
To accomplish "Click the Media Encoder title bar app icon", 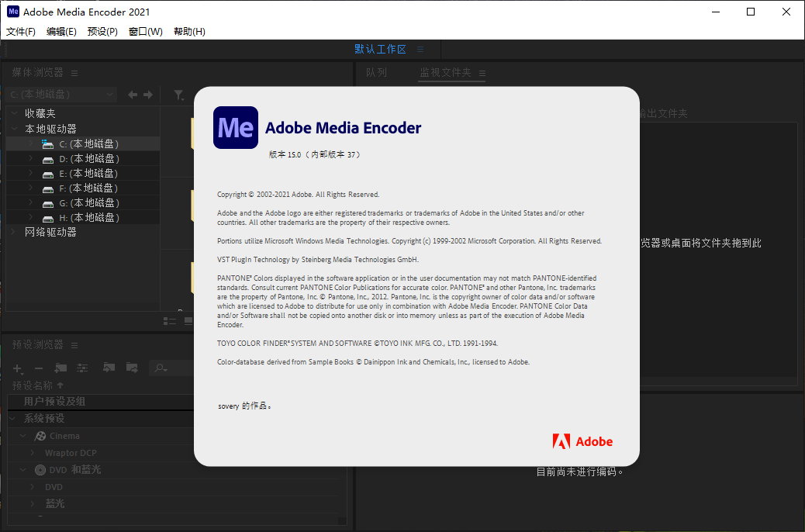I will (x=13, y=12).
